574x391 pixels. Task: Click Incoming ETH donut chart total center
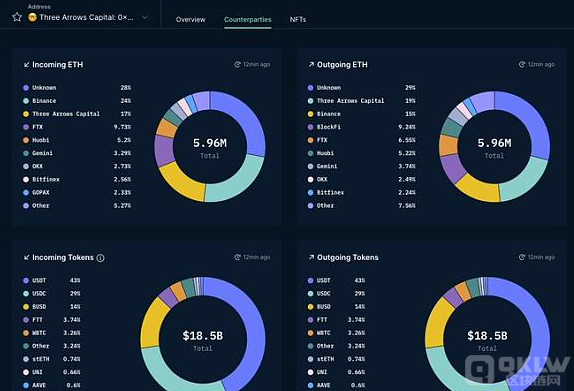tap(210, 146)
